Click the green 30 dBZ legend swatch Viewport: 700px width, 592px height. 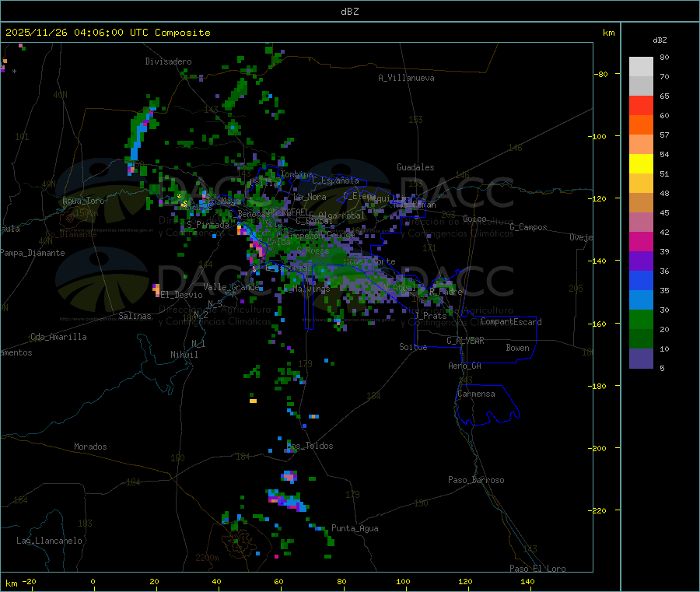pos(641,319)
